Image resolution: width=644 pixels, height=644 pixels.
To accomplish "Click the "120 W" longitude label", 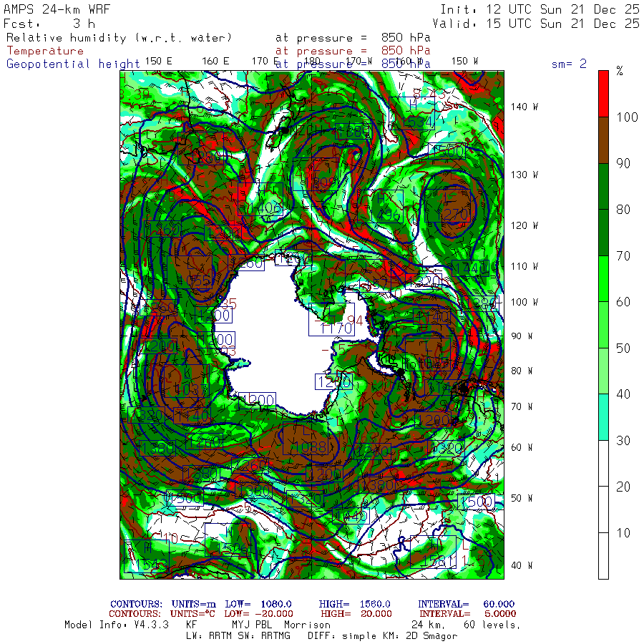I will coord(524,225).
